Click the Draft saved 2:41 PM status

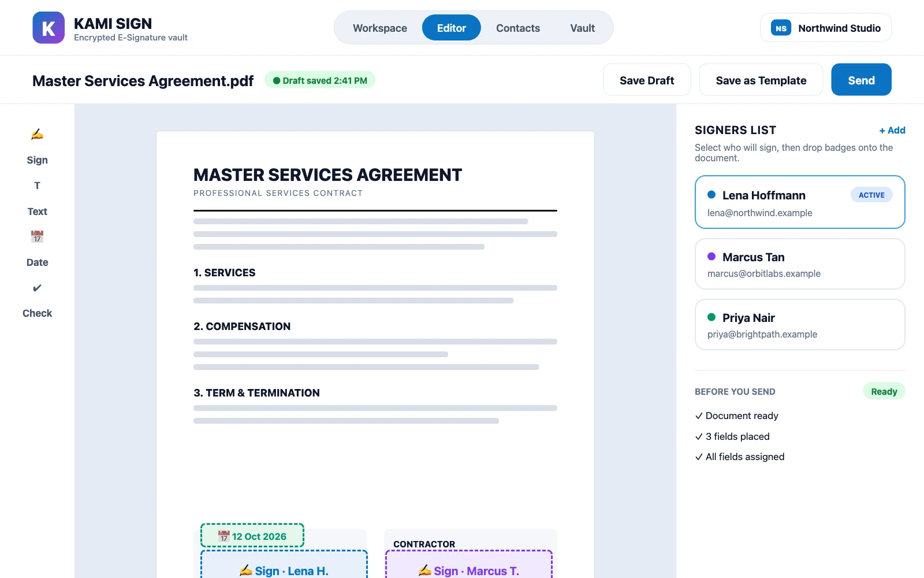pyautogui.click(x=320, y=80)
